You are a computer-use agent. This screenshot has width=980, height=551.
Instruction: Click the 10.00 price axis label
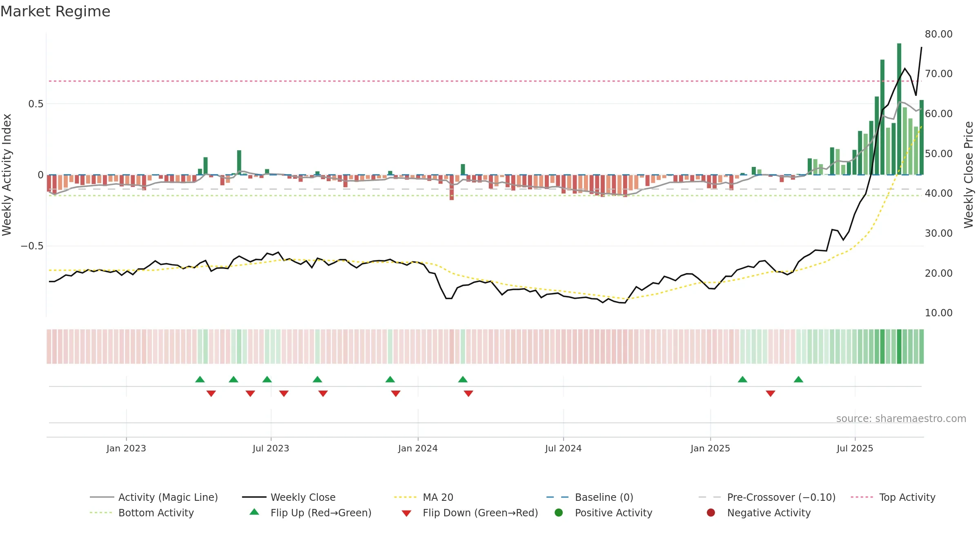click(939, 313)
